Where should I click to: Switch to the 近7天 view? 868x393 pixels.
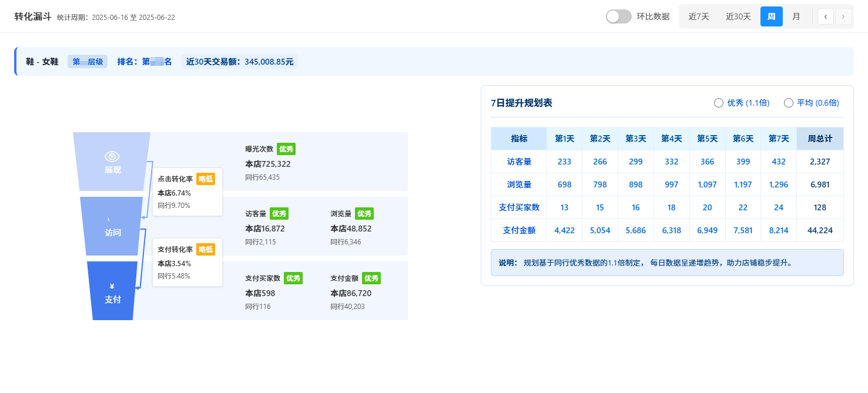coord(699,16)
